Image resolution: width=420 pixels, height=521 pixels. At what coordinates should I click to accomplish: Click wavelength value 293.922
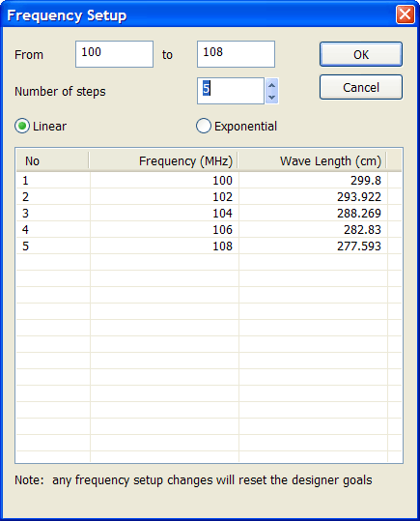click(x=359, y=197)
